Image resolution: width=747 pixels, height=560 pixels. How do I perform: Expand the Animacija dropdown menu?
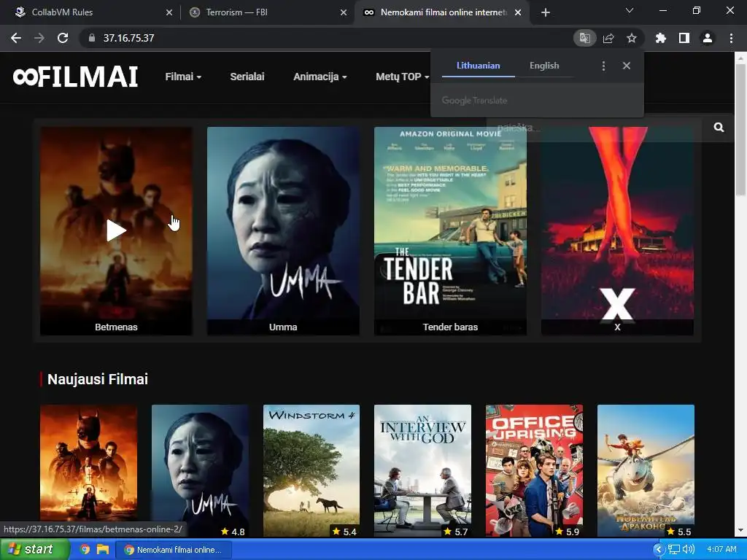tap(320, 77)
